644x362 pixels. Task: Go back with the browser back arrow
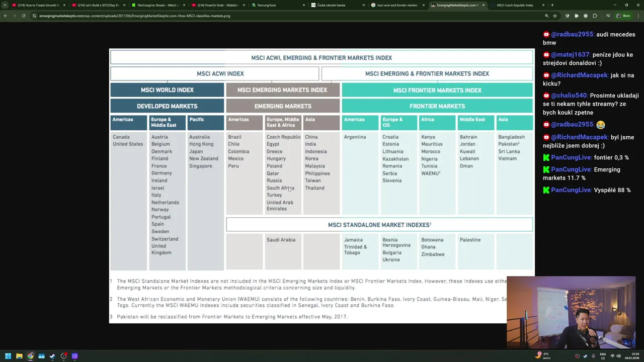6,16
